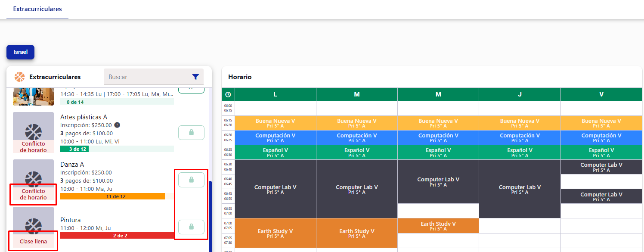Click the lock icon for Pintura

[x=191, y=227]
